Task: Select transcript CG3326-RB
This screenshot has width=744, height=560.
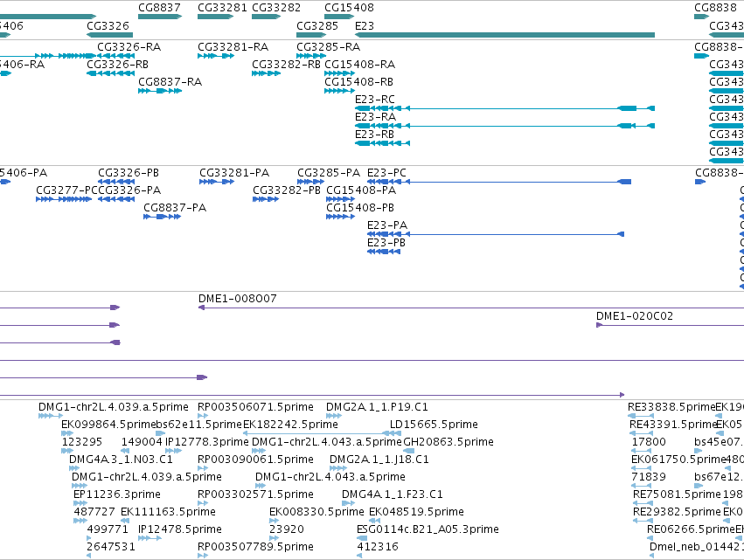Action: point(110,73)
